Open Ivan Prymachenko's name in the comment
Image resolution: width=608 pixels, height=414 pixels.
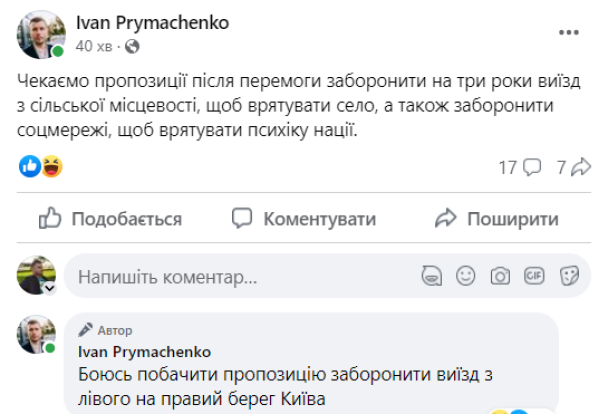tap(129, 352)
